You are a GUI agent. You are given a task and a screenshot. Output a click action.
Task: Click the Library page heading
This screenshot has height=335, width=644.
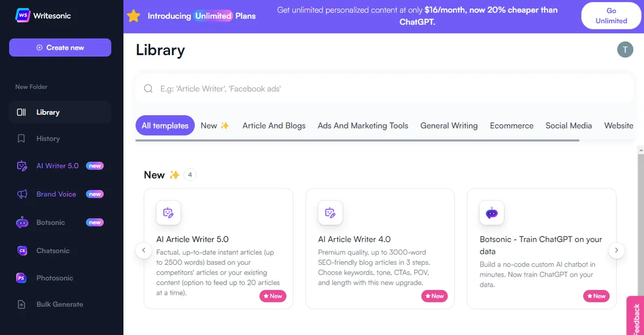click(x=160, y=50)
